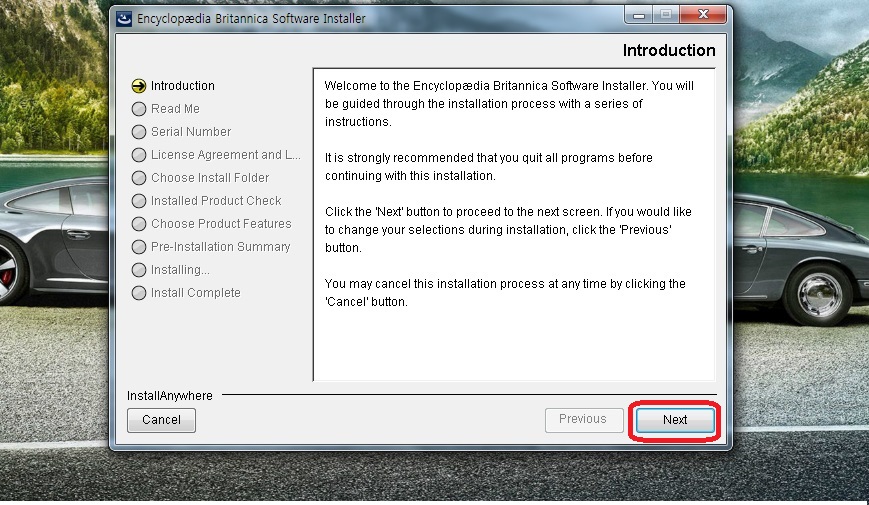Click the yellow arrow icon beside Introduction

139,86
